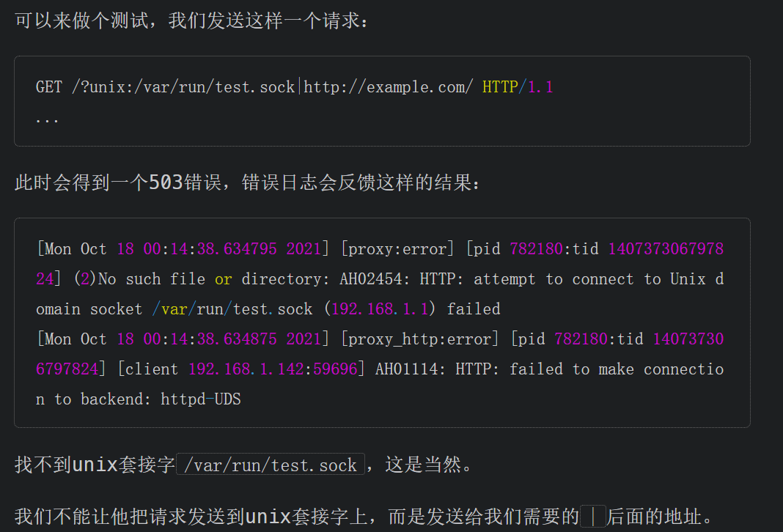Click the 192.168.1.1 address in parentheses
Image resolution: width=783 pixels, height=532 pixels.
(379, 309)
